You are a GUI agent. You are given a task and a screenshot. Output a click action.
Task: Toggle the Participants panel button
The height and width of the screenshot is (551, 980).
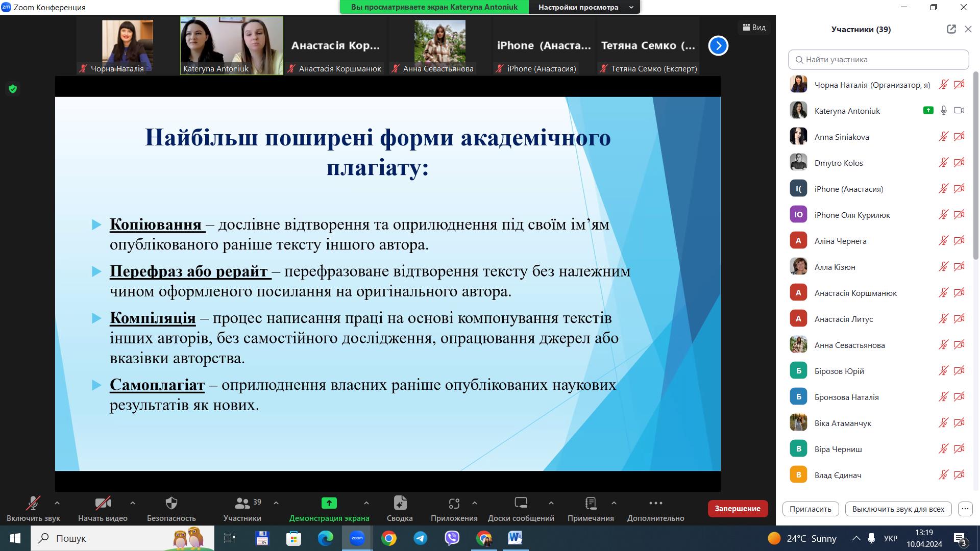coord(242,504)
